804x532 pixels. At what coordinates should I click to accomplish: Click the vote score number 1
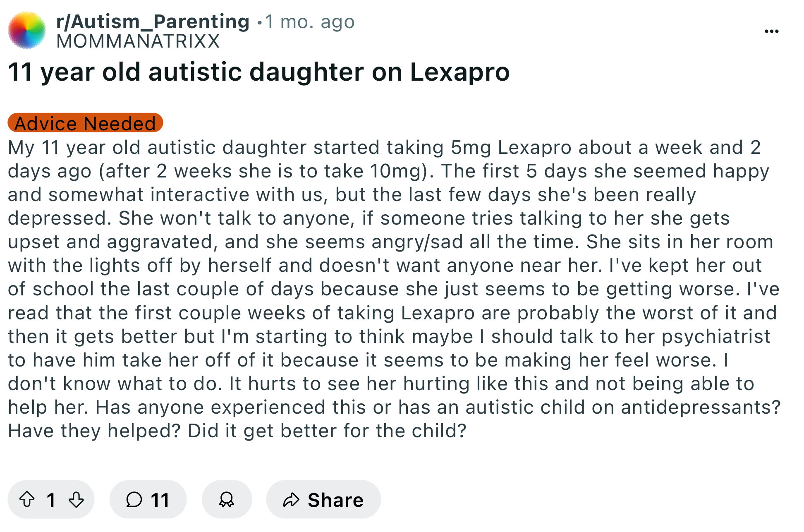click(x=51, y=500)
